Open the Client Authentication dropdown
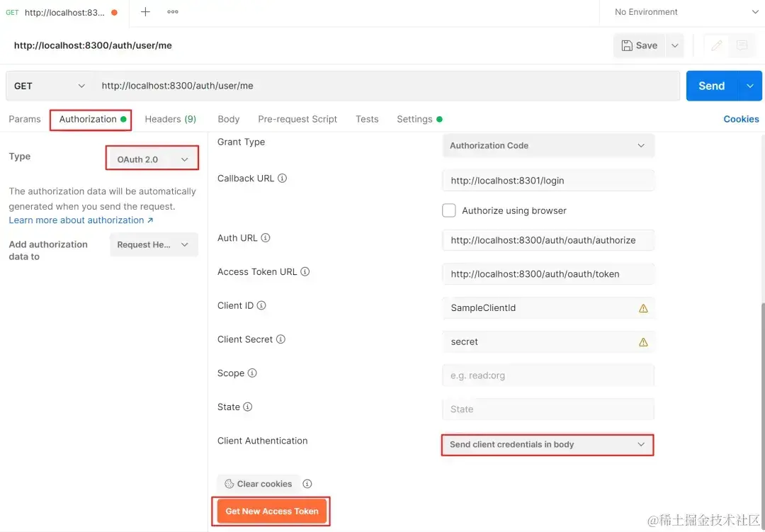Image resolution: width=765 pixels, height=532 pixels. click(x=548, y=445)
